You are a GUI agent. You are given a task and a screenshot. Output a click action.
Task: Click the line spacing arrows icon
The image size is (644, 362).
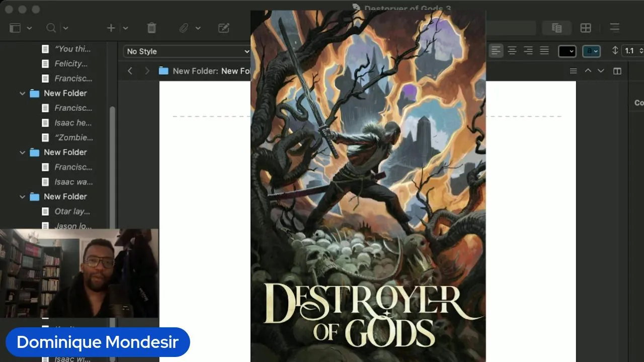tap(615, 51)
